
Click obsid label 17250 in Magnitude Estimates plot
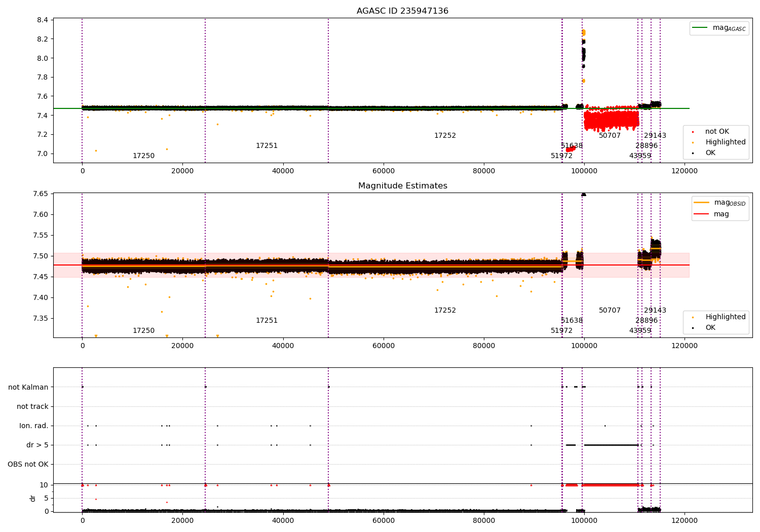[143, 331]
